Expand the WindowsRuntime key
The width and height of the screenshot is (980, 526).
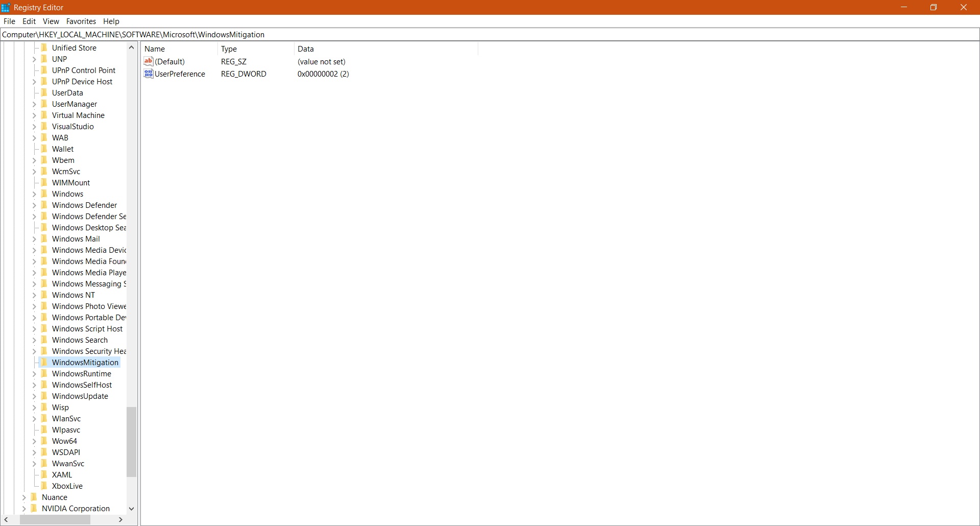click(34, 374)
